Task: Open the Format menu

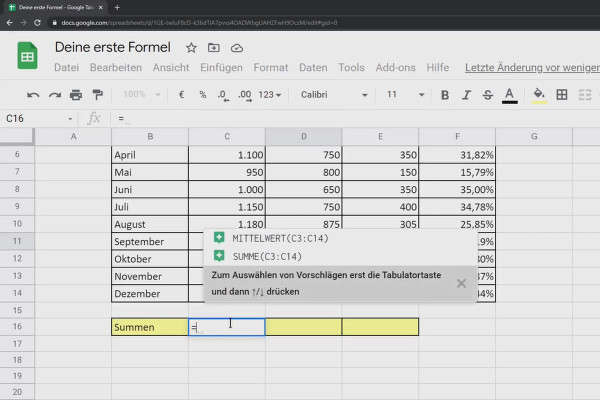Action: [271, 67]
